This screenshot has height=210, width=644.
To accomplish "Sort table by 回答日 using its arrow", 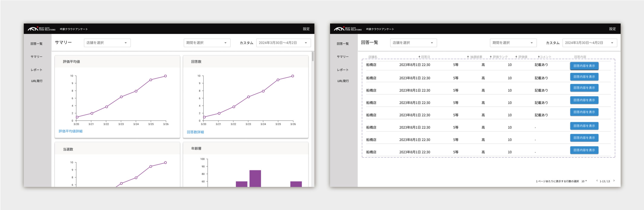I will click(x=419, y=57).
